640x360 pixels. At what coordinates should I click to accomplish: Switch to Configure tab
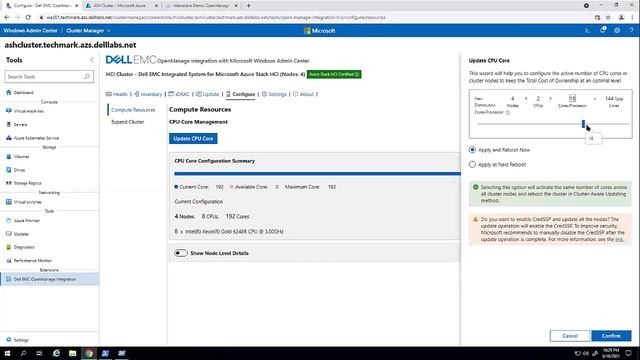240,94
